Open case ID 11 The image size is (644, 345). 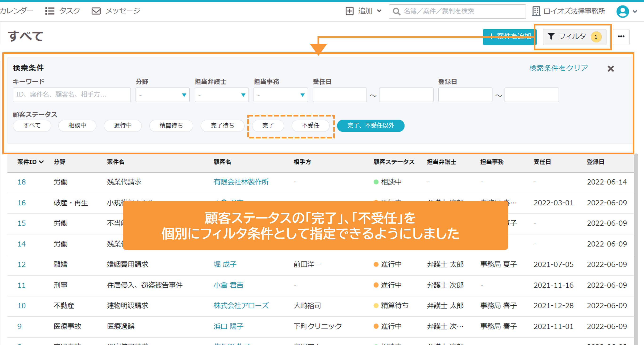click(x=21, y=285)
